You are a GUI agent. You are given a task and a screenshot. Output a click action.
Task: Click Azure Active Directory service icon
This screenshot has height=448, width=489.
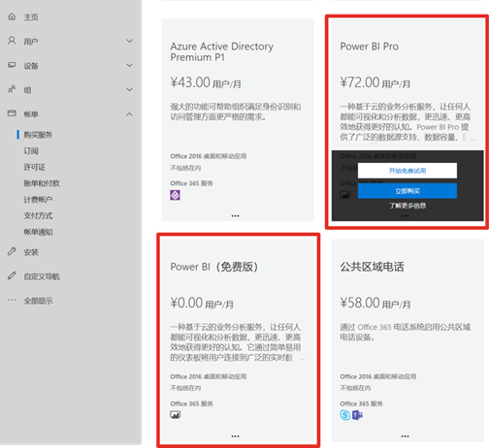[175, 195]
